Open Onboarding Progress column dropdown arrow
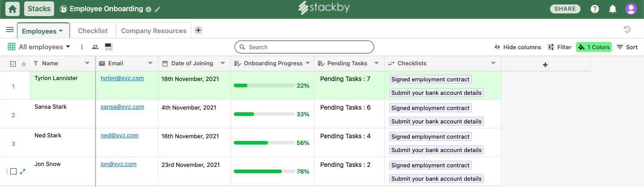Image resolution: width=644 pixels, height=187 pixels. [x=308, y=64]
